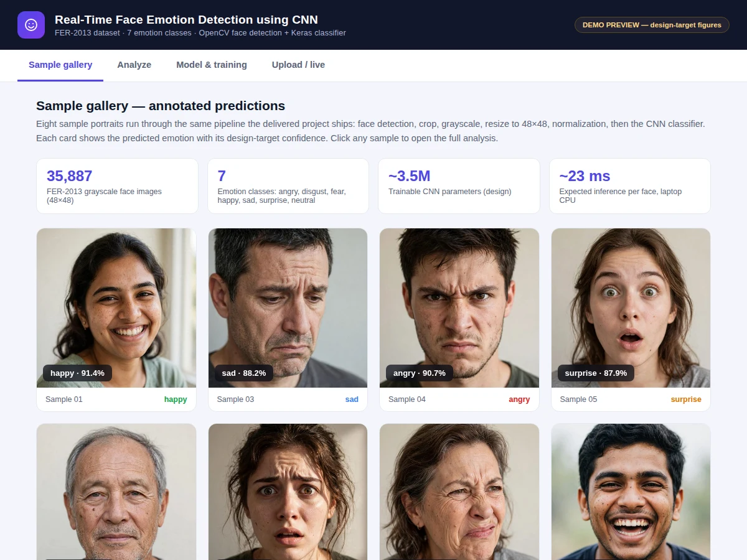Click the 'sad · 88.2%' overlay badge
Viewport: 747px width, 560px height.
(x=244, y=373)
